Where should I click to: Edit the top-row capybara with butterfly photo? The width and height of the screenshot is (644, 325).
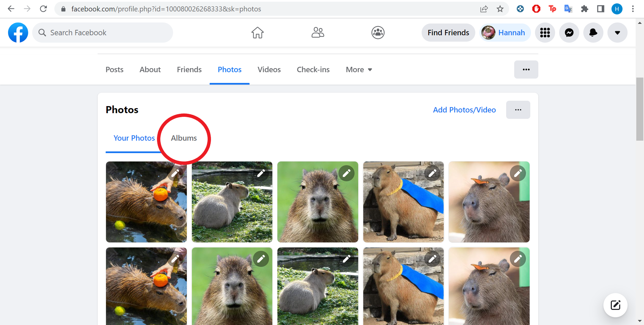point(518,173)
